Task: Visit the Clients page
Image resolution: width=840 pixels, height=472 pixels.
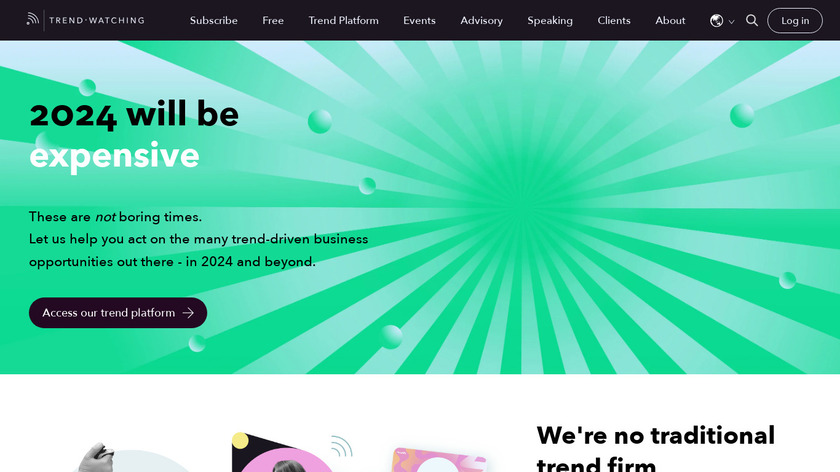Action: 614,20
